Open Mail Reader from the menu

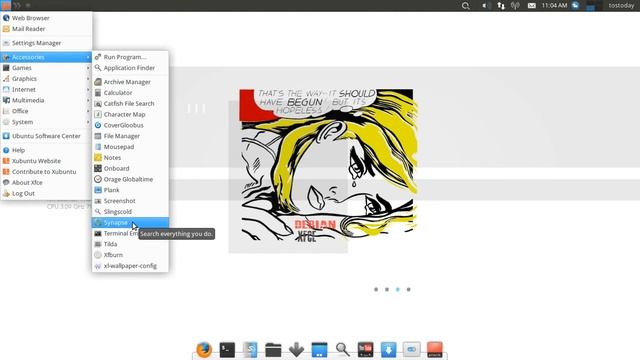click(x=46, y=29)
